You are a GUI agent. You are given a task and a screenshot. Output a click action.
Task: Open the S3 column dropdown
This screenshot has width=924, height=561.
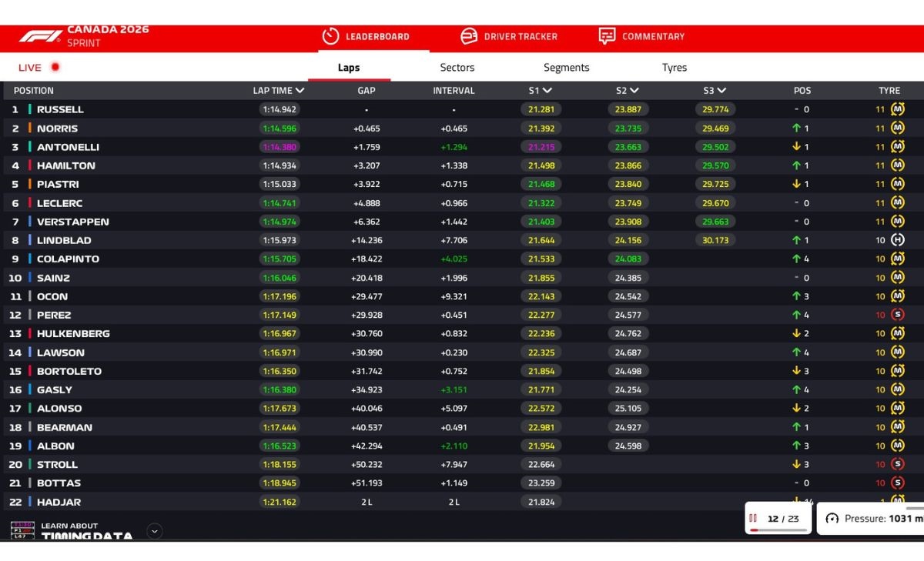pyautogui.click(x=721, y=91)
